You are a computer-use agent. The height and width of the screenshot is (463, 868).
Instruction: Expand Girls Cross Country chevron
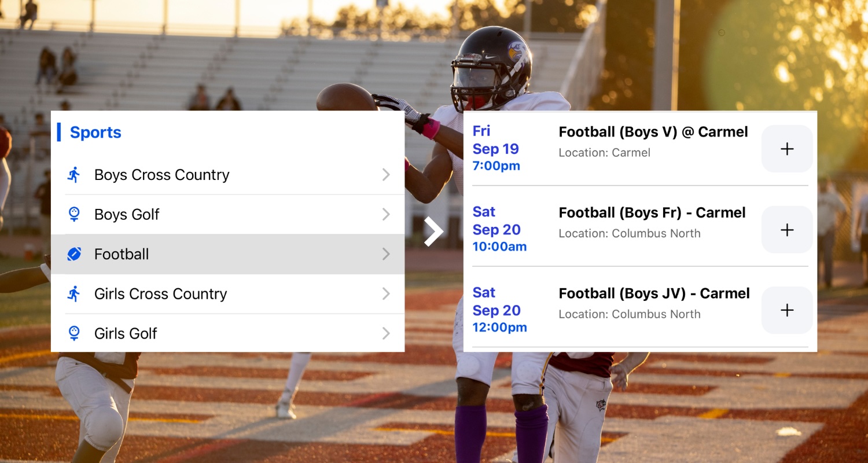(x=386, y=294)
